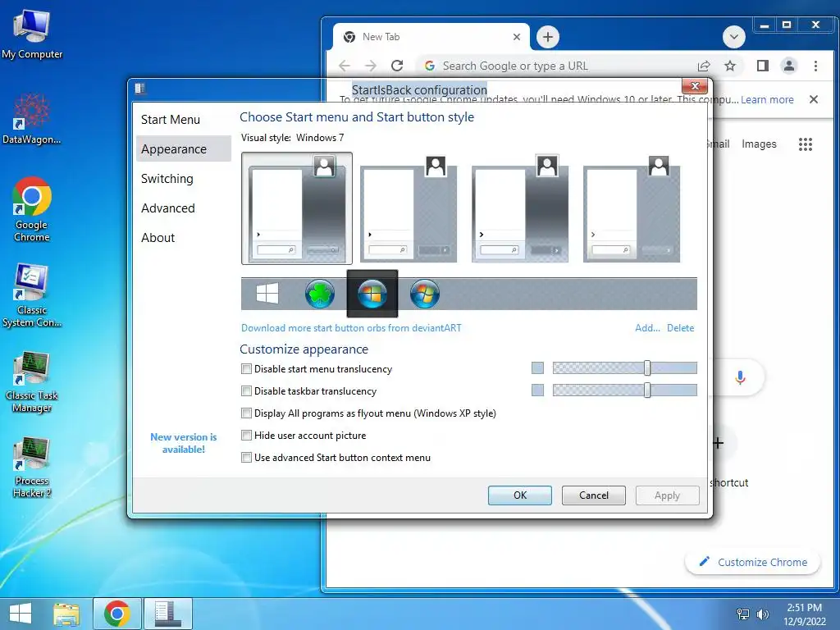Select the second start menu style thumbnail
Image resolution: width=840 pixels, height=630 pixels.
[x=409, y=208]
